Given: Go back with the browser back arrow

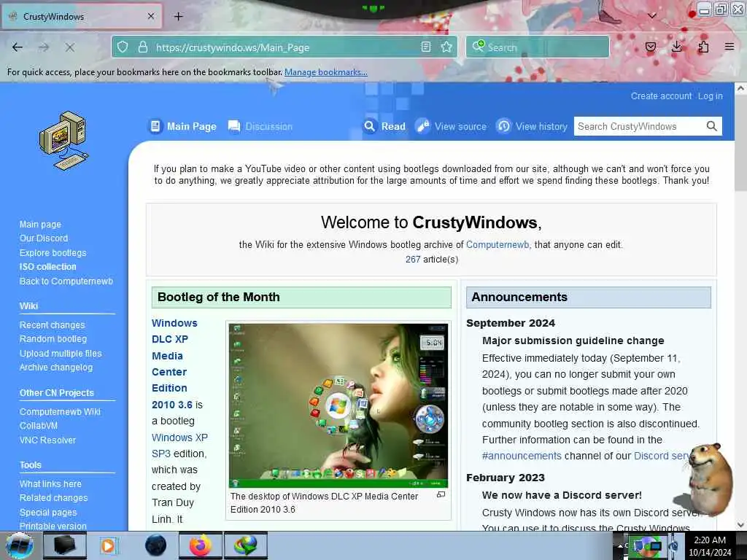Looking at the screenshot, I should 18,47.
